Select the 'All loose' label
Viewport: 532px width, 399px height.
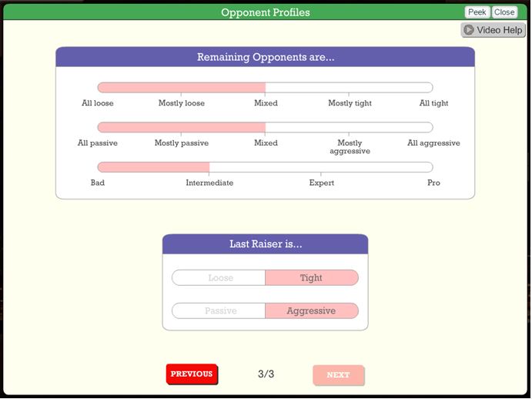point(97,103)
